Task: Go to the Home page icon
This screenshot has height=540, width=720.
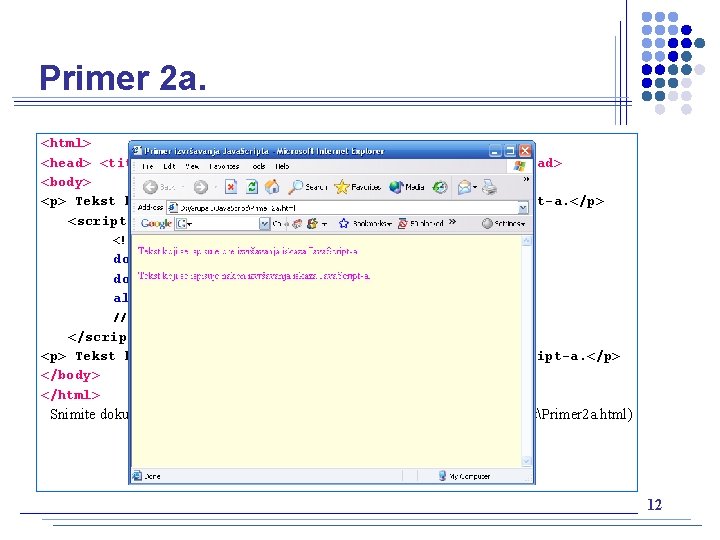Action: pos(272,187)
